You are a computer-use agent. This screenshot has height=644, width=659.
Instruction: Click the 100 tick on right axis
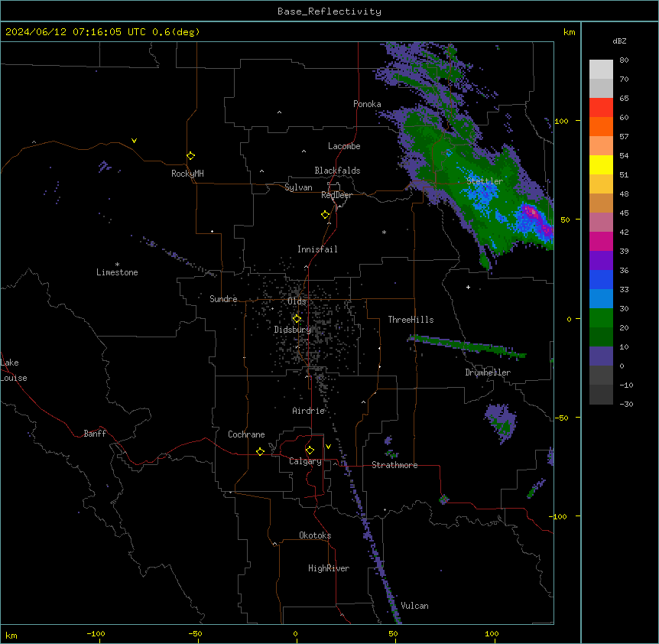[561, 121]
